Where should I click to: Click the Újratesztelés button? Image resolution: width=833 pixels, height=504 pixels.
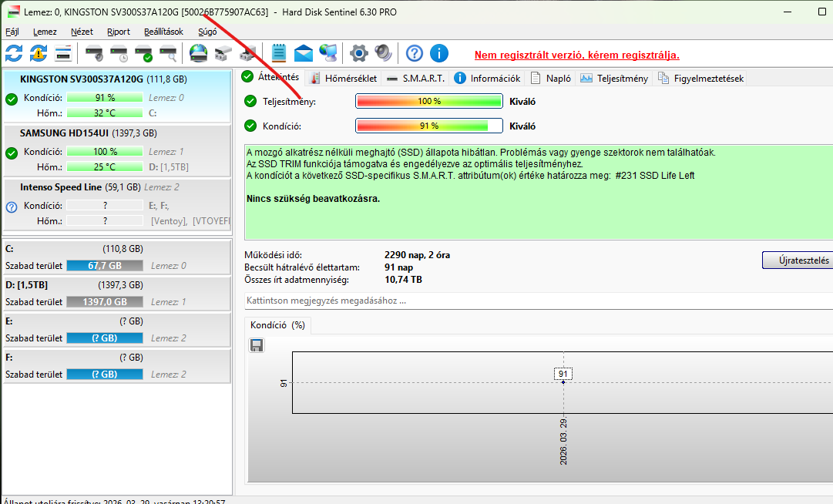(799, 260)
